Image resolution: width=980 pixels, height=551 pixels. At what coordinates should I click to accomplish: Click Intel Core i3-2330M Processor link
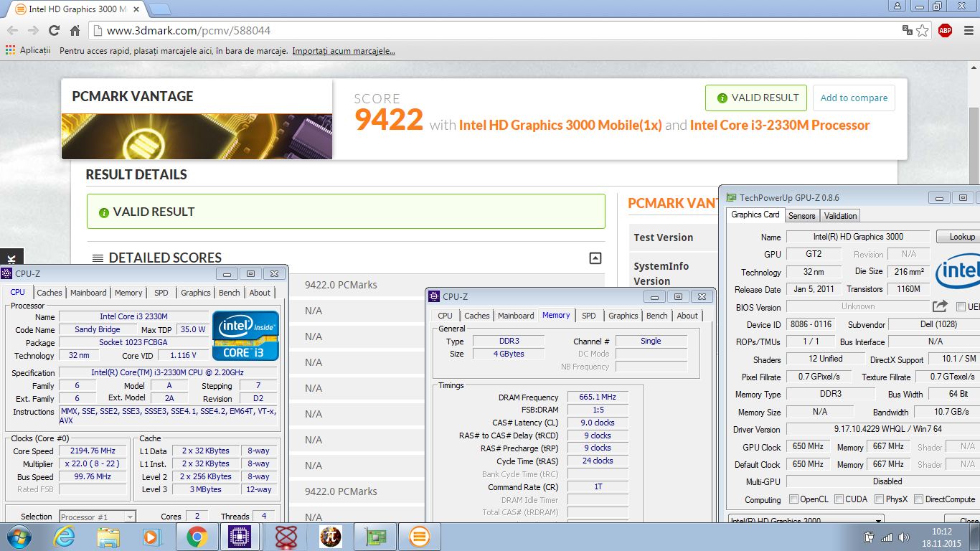coord(780,126)
